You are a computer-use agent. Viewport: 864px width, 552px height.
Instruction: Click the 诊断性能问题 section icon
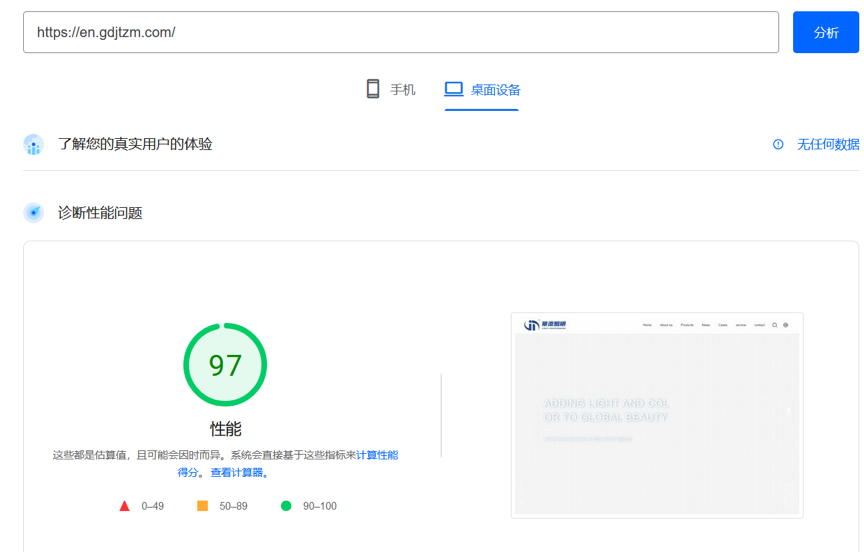coord(34,213)
